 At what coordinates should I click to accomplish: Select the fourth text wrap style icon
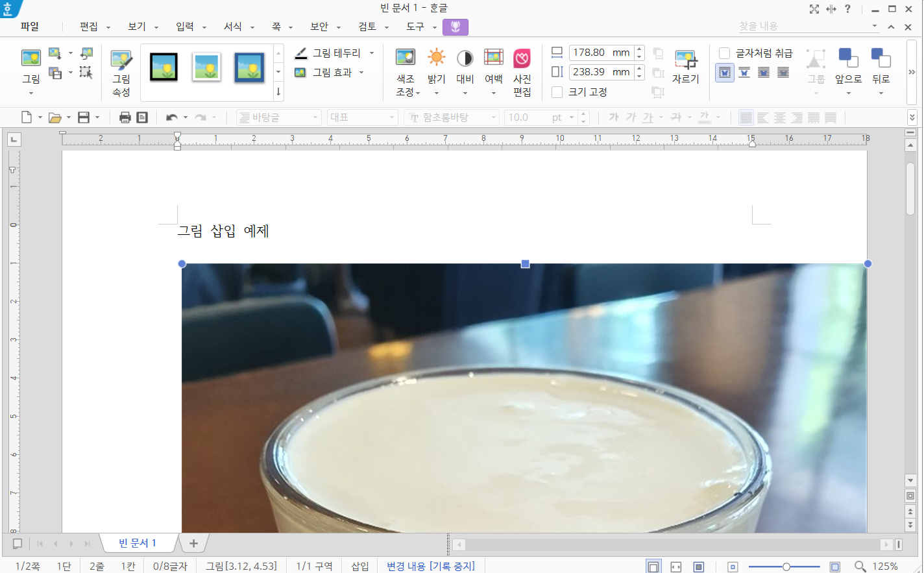783,73
